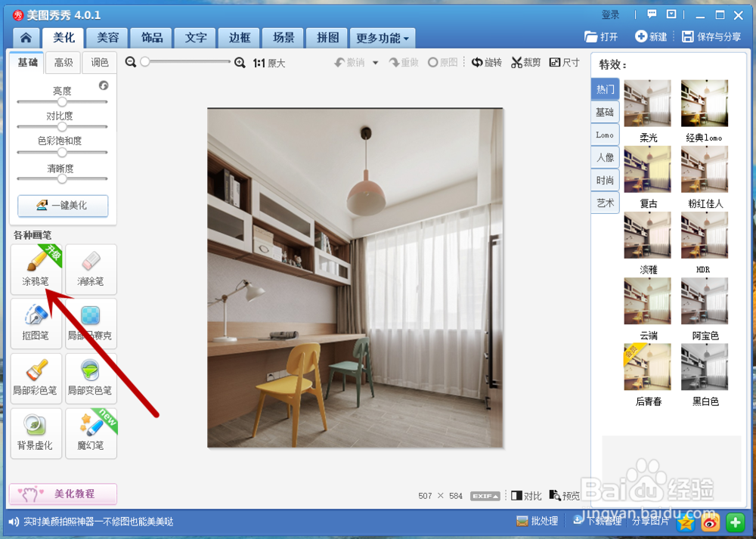Viewport: 756px width, 539px height.
Task: Select the 基础 effects category
Action: coord(605,112)
